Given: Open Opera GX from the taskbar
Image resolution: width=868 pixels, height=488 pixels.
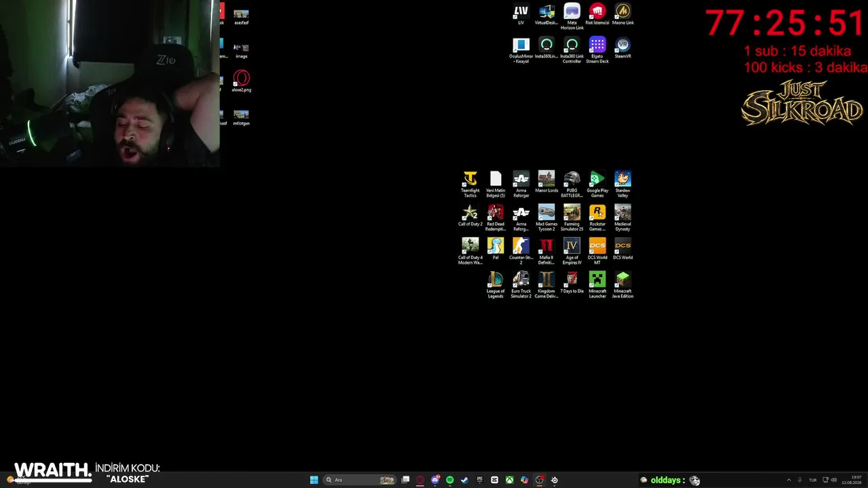Looking at the screenshot, I should tap(420, 480).
